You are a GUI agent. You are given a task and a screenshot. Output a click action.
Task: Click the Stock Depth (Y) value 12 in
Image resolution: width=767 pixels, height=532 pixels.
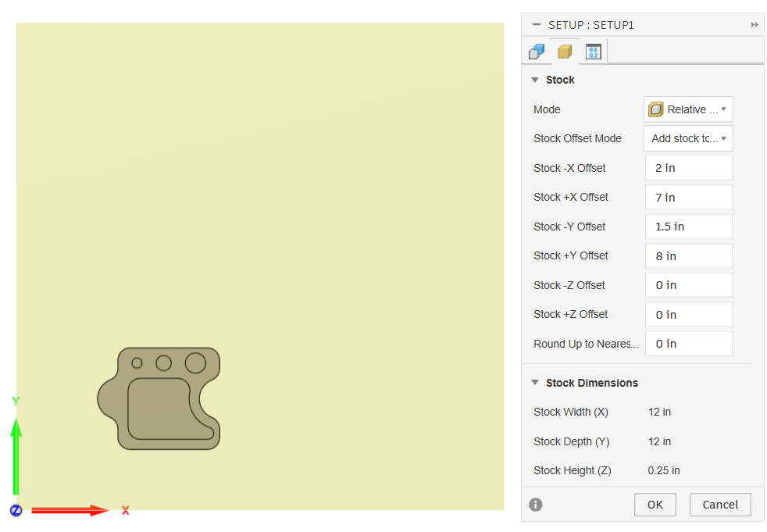659,441
